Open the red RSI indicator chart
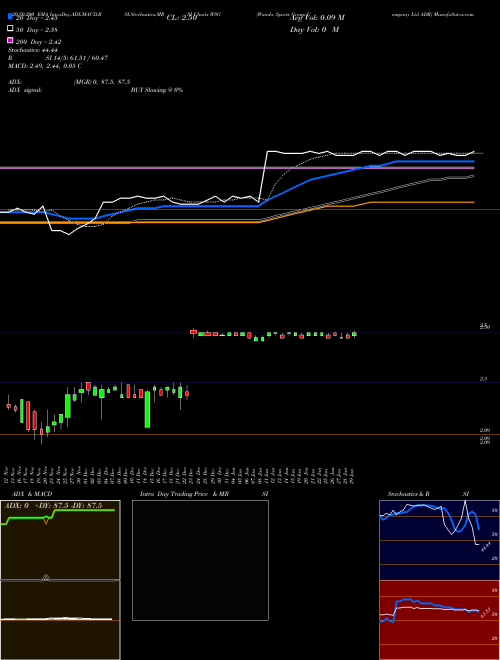This screenshot has height=660, width=500. [439, 620]
